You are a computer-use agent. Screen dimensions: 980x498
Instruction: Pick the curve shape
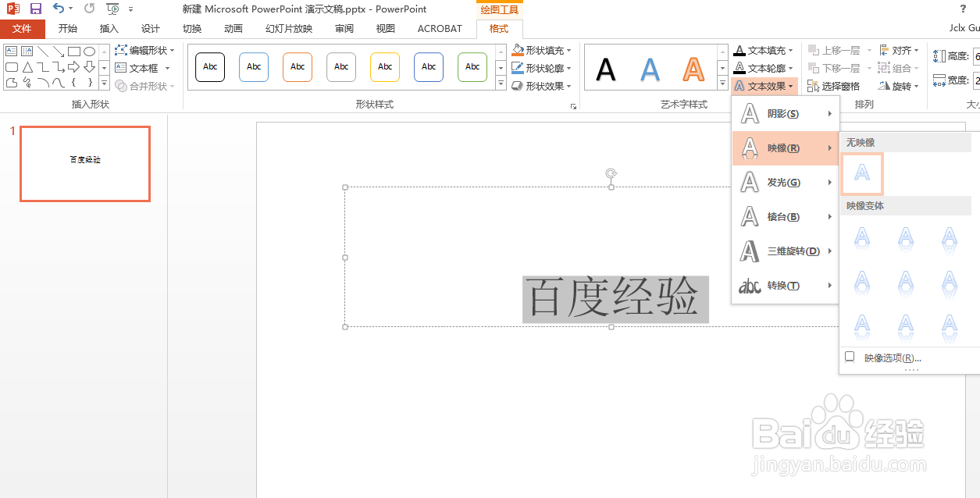59,83
